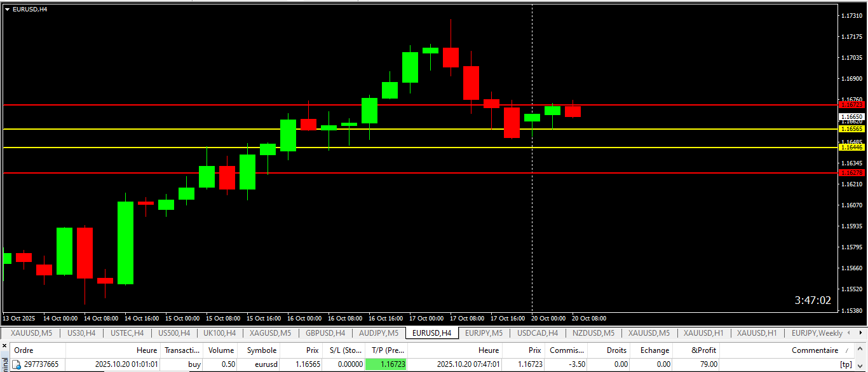Open the EURUSD,H4 chart title arrow

point(7,9)
